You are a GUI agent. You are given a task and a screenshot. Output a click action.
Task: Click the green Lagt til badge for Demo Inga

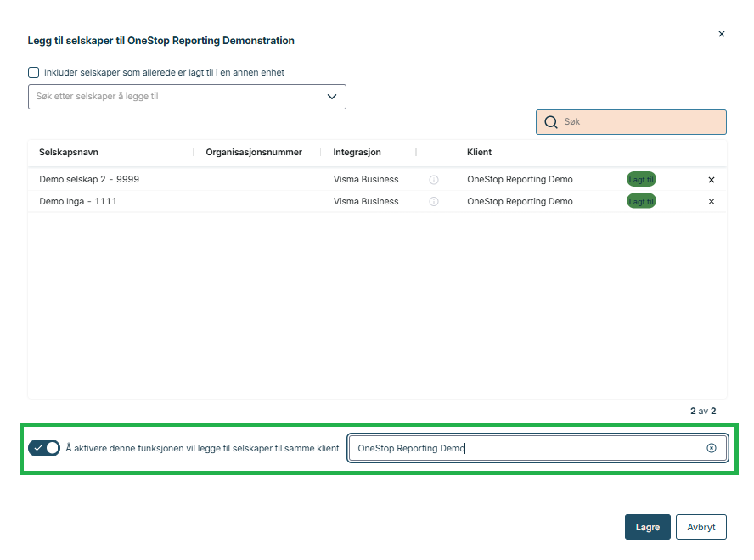(641, 201)
